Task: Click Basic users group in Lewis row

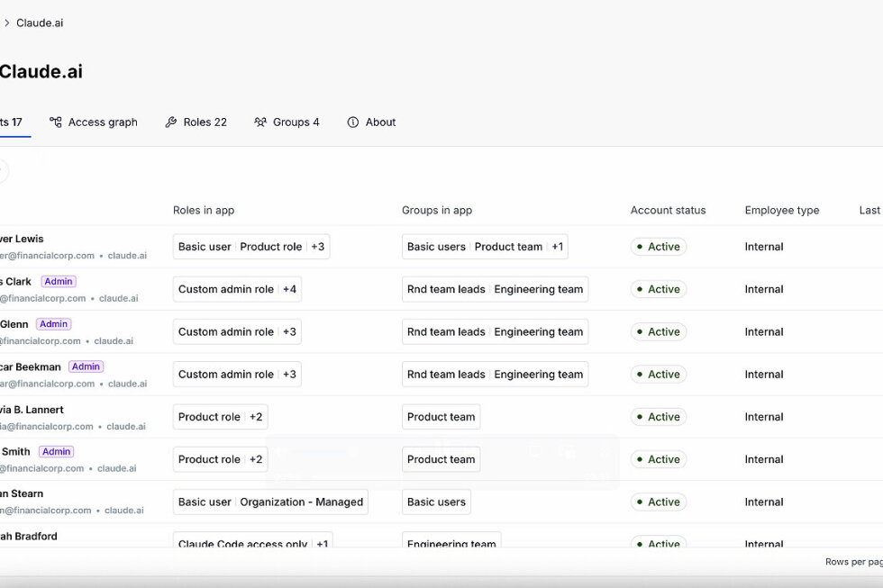Action: pyautogui.click(x=436, y=247)
